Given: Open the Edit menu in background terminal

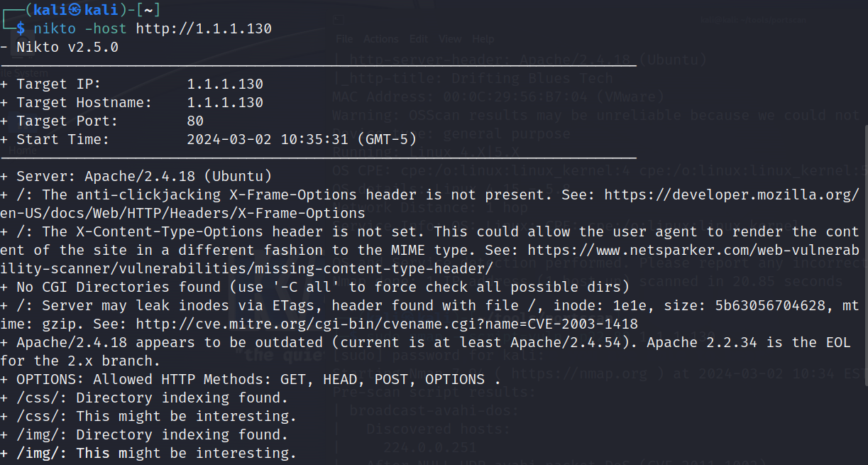Looking at the screenshot, I should pos(419,39).
